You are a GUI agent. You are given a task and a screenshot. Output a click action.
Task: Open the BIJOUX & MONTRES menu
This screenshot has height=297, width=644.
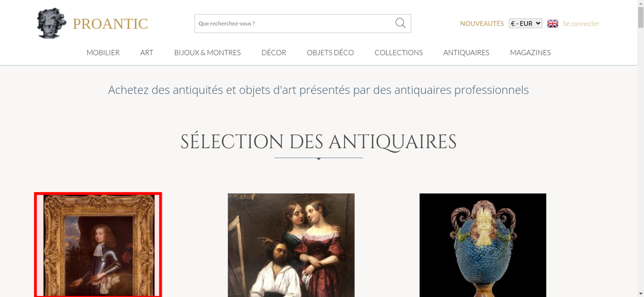(x=207, y=52)
